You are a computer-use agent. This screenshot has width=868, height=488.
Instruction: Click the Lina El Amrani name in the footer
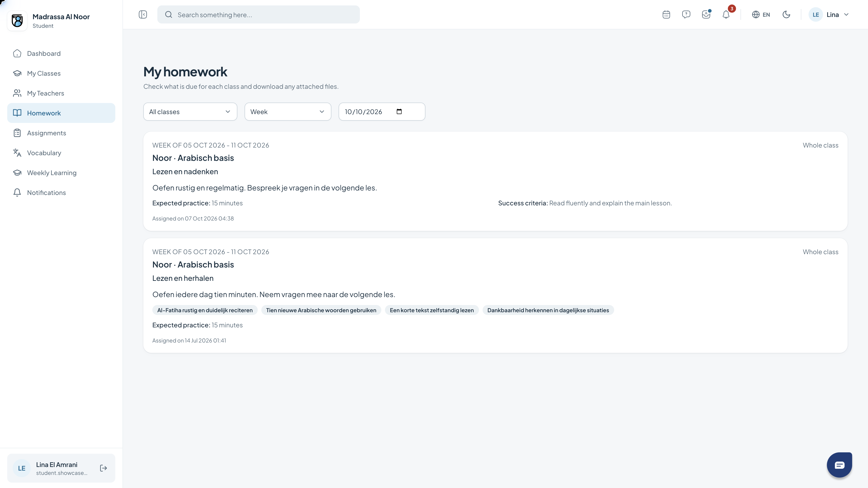(x=57, y=465)
